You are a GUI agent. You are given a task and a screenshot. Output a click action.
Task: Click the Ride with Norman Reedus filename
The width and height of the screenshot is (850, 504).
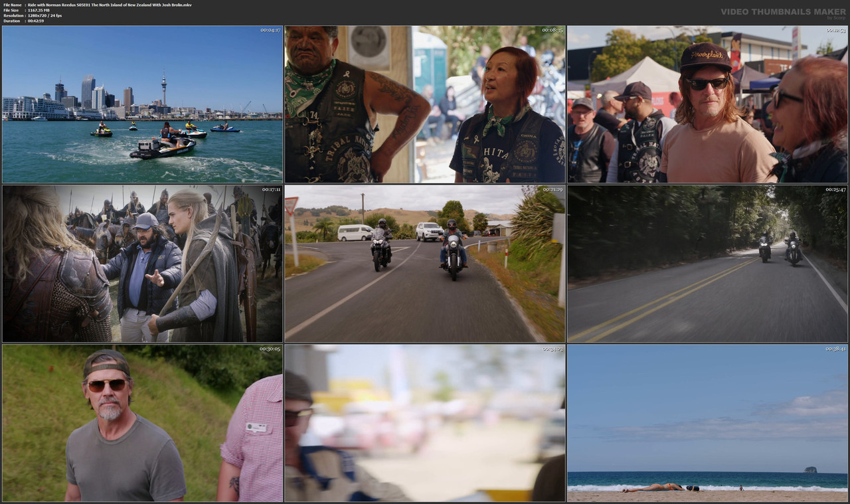[x=108, y=5]
